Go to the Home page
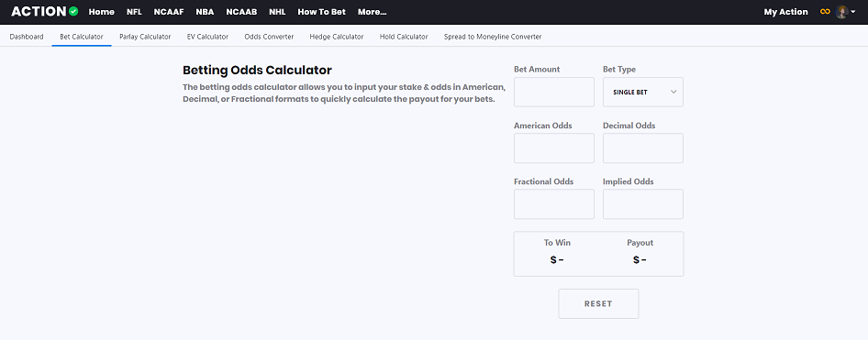Screen dimensions: 868x340 tap(101, 12)
